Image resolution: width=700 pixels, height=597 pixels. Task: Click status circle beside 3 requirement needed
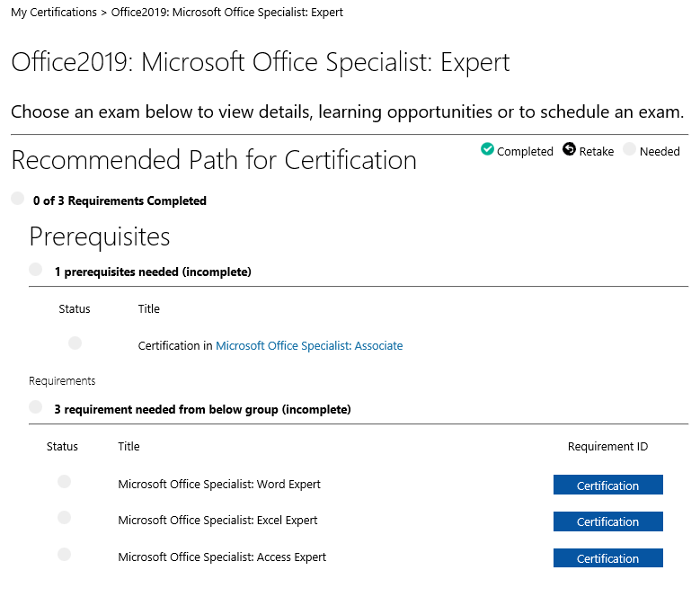click(35, 406)
